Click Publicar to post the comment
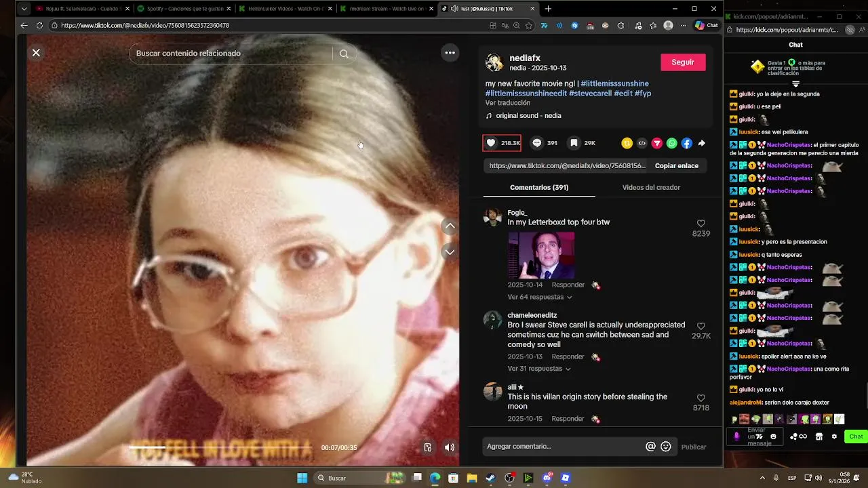The width and height of the screenshot is (868, 488). (694, 447)
